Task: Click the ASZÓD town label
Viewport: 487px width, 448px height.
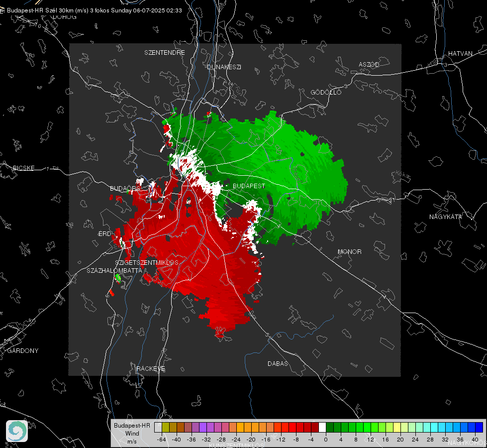Action: tap(369, 64)
